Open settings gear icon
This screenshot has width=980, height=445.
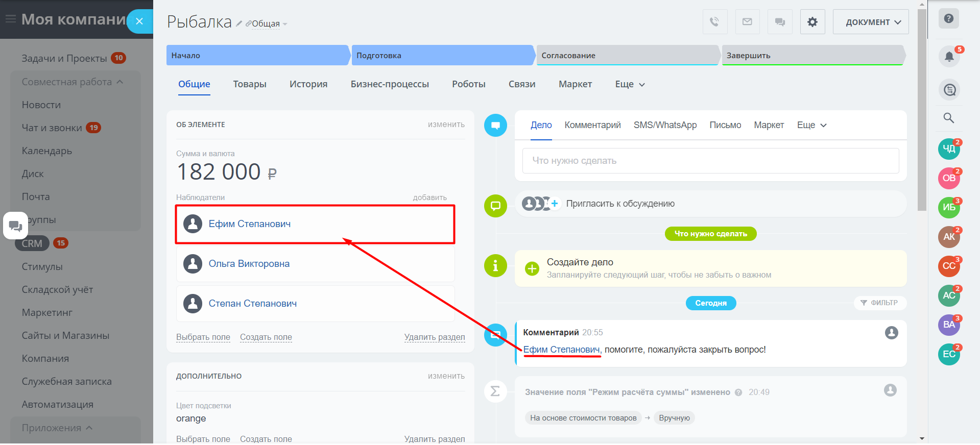coord(812,22)
